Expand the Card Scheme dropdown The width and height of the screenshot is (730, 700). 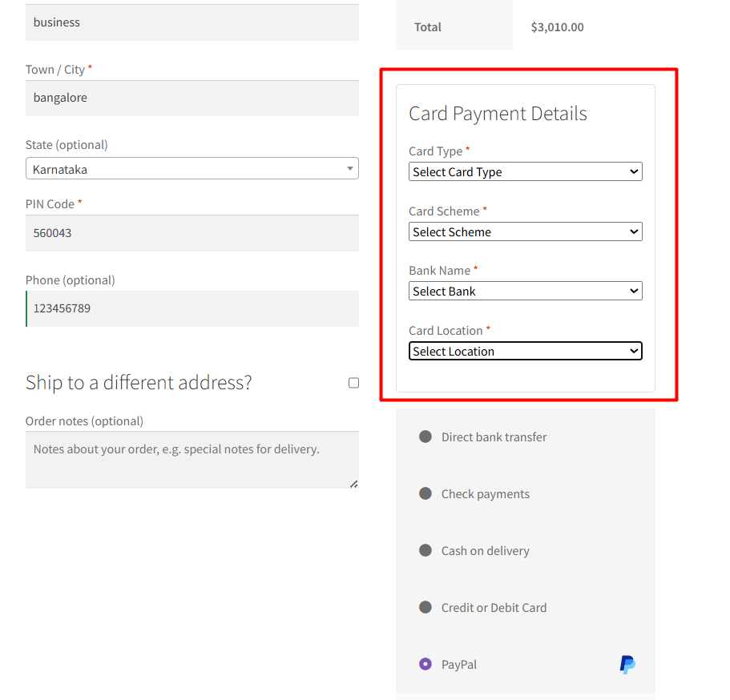pyautogui.click(x=525, y=231)
